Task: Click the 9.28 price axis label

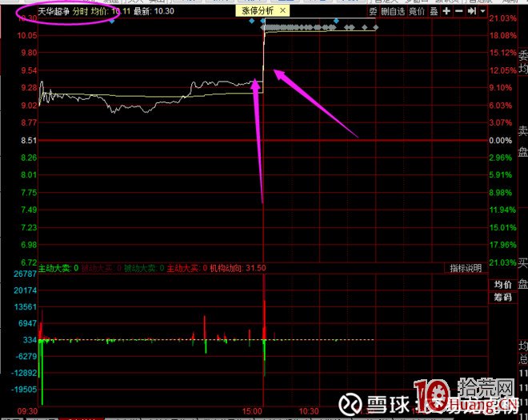Action: (29, 87)
